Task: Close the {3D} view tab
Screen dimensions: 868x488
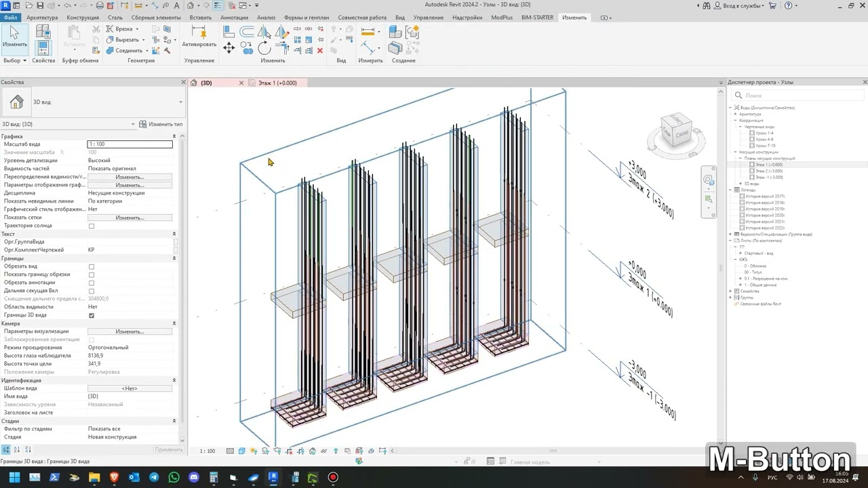Action: coord(241,83)
